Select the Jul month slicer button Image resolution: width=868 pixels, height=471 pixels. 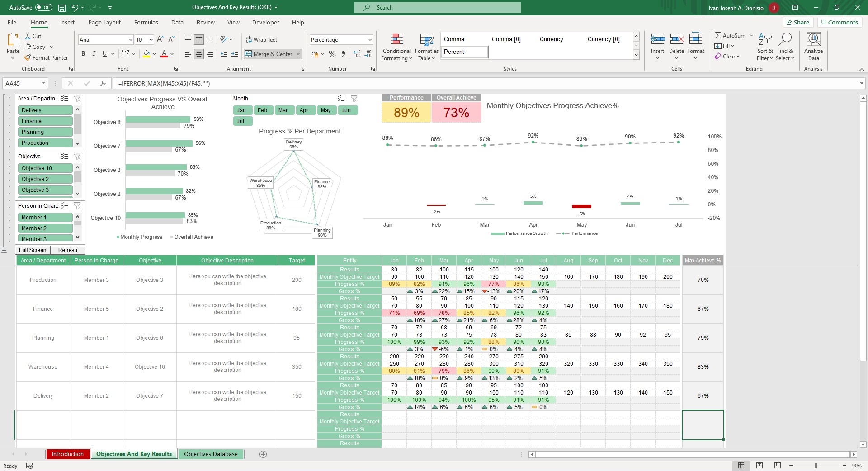(x=242, y=121)
